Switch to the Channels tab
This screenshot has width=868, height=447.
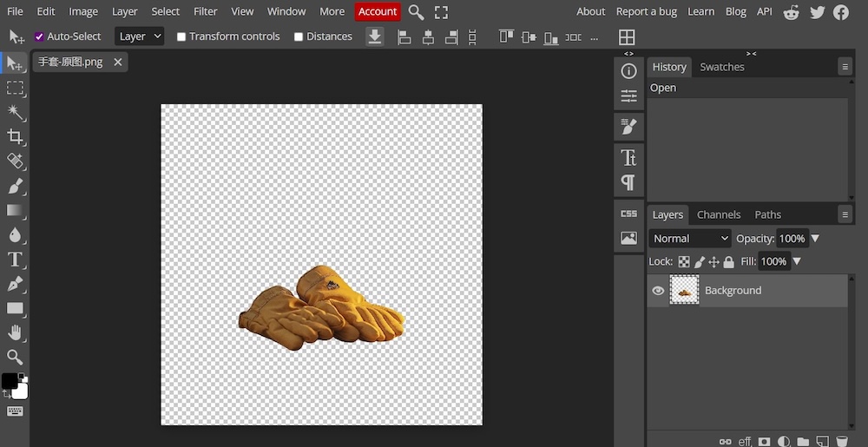click(719, 214)
